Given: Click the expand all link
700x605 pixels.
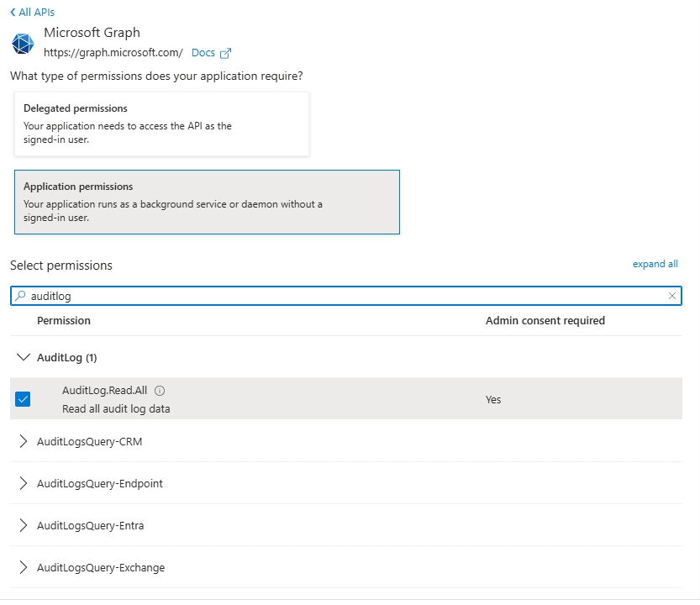Looking at the screenshot, I should 655,264.
